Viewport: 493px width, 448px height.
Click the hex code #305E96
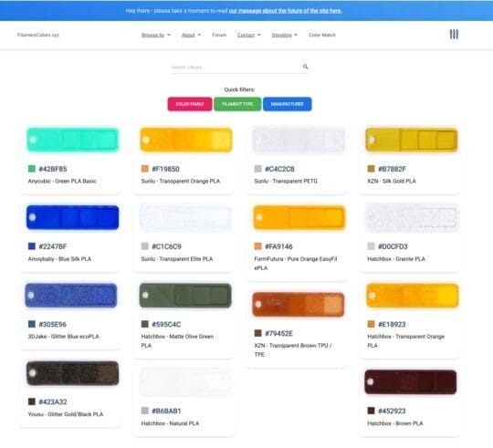53,324
